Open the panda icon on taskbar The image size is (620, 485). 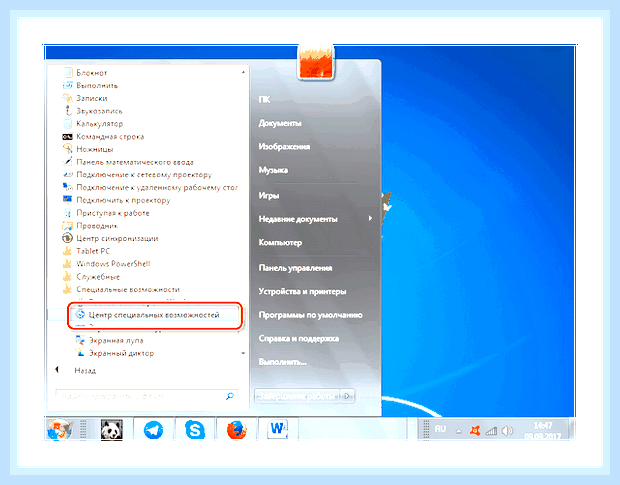coord(112,430)
